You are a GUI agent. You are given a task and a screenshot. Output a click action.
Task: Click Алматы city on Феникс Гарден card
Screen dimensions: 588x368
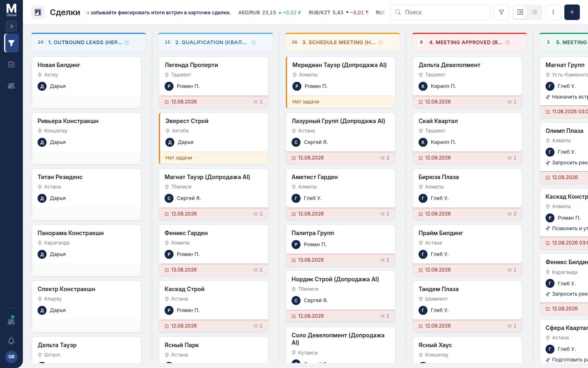(180, 243)
